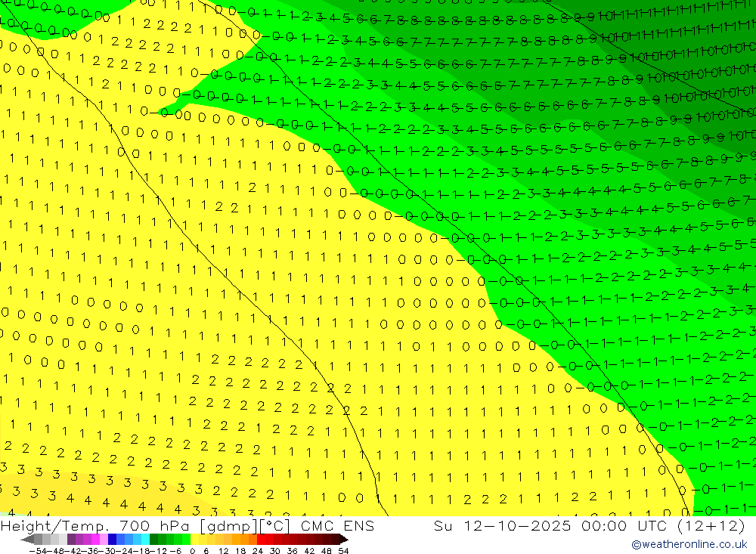The height and width of the screenshot is (554, 756).
Task: Click the '-54' legend scale value
Action: [38, 551]
